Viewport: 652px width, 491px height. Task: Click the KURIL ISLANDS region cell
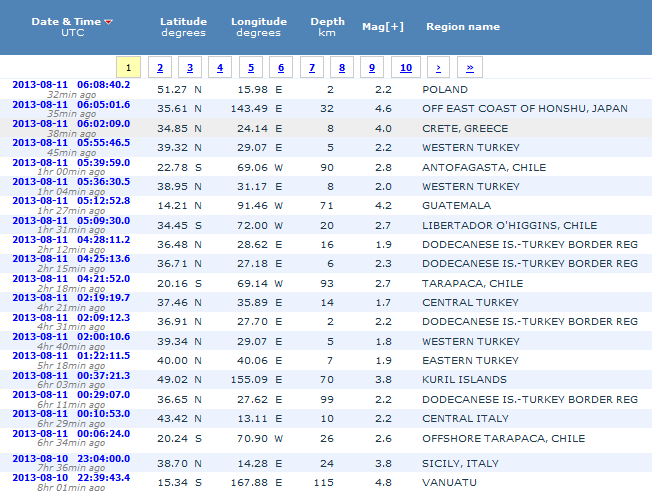point(464,380)
